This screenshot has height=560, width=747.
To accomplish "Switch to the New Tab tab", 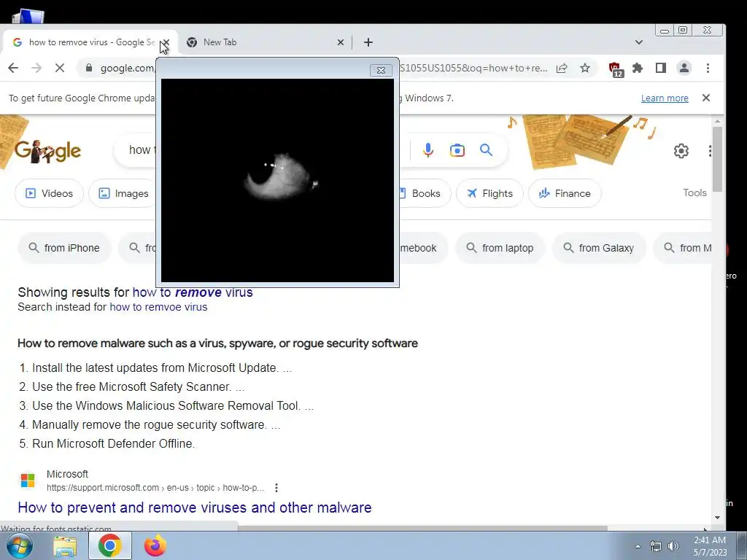I will (x=264, y=42).
